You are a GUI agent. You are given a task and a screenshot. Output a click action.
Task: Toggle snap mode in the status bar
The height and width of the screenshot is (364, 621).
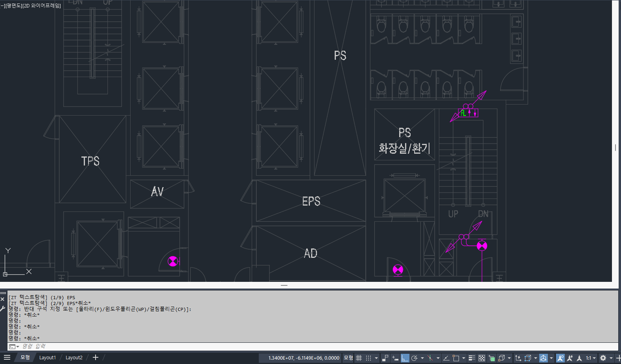click(369, 358)
